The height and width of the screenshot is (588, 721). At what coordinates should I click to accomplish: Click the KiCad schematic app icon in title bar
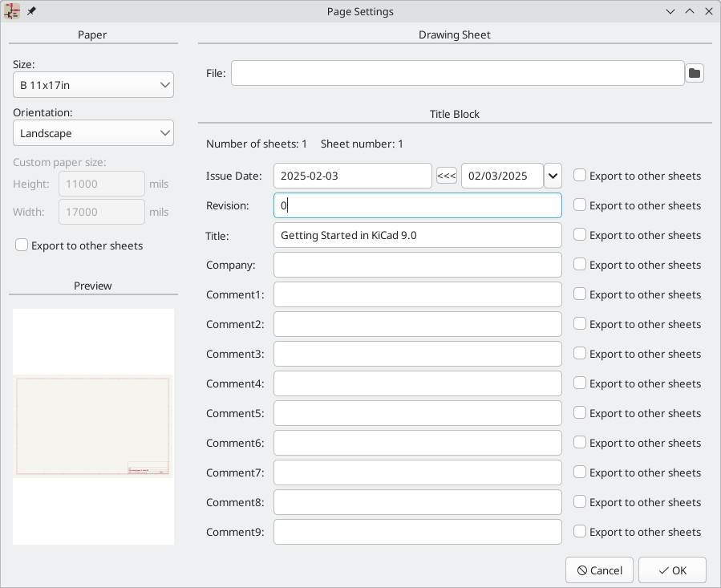(12, 11)
